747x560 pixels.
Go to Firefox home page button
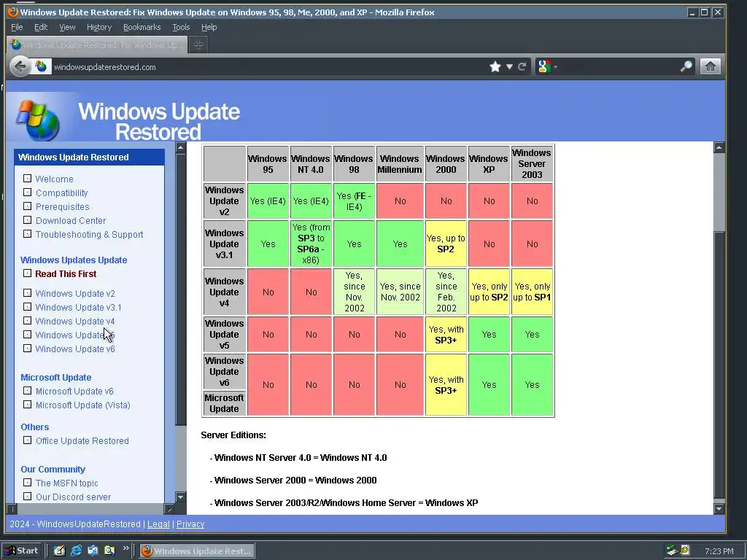710,66
